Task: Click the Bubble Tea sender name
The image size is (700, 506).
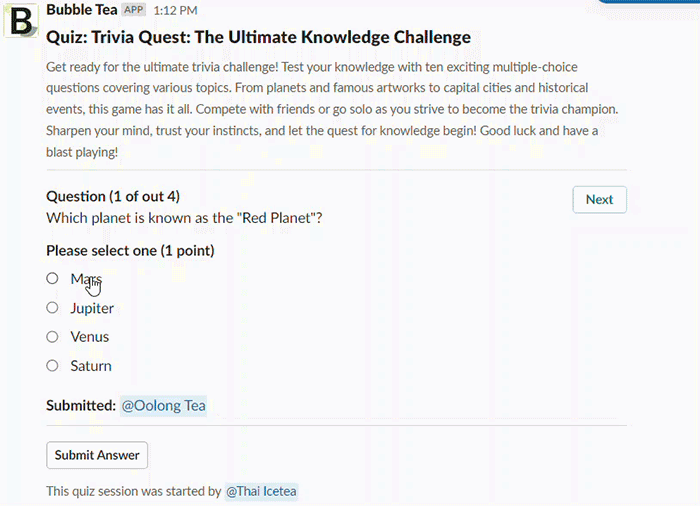Action: (x=82, y=9)
